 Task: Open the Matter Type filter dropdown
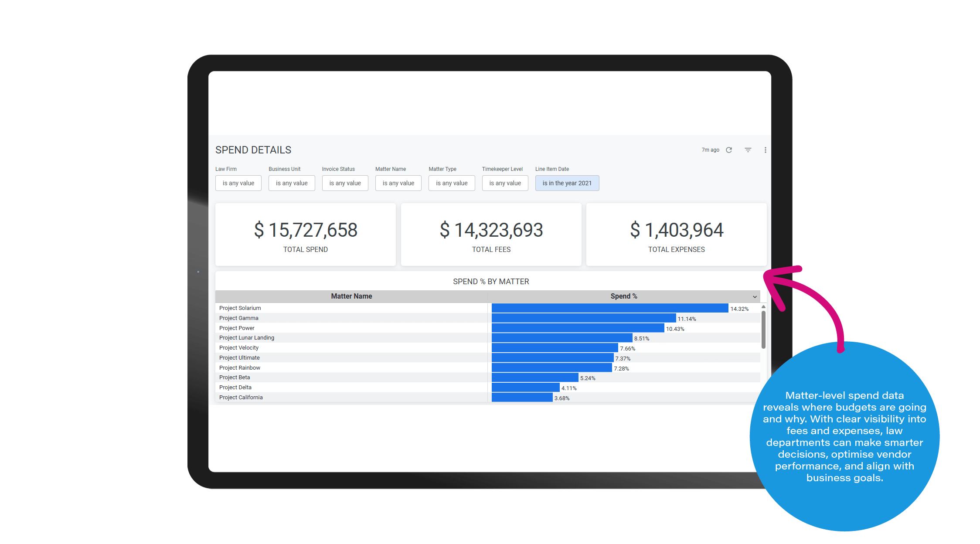coord(452,183)
